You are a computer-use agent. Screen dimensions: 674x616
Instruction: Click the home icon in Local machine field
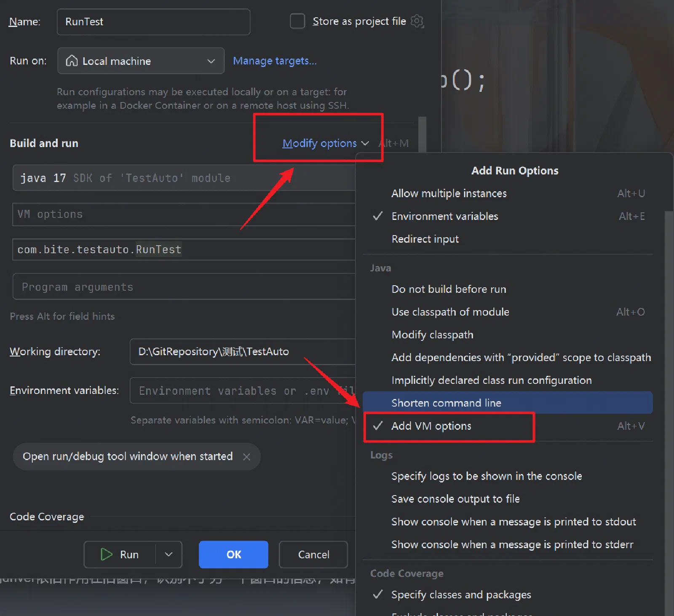(x=72, y=61)
